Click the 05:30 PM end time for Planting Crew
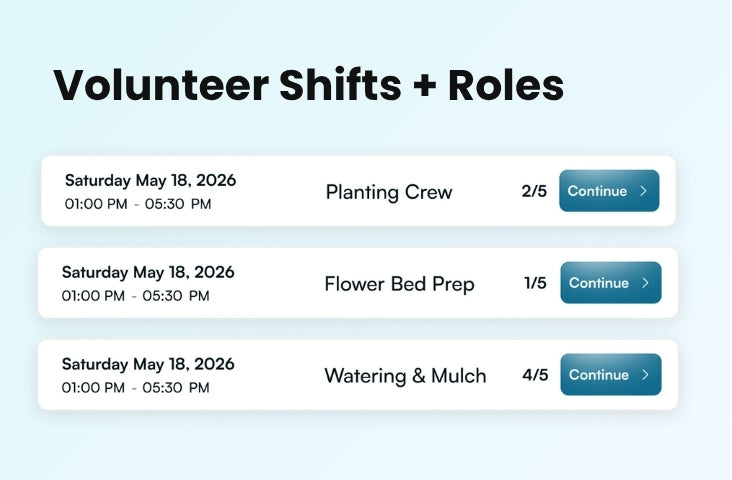732x480 pixels. (178, 205)
